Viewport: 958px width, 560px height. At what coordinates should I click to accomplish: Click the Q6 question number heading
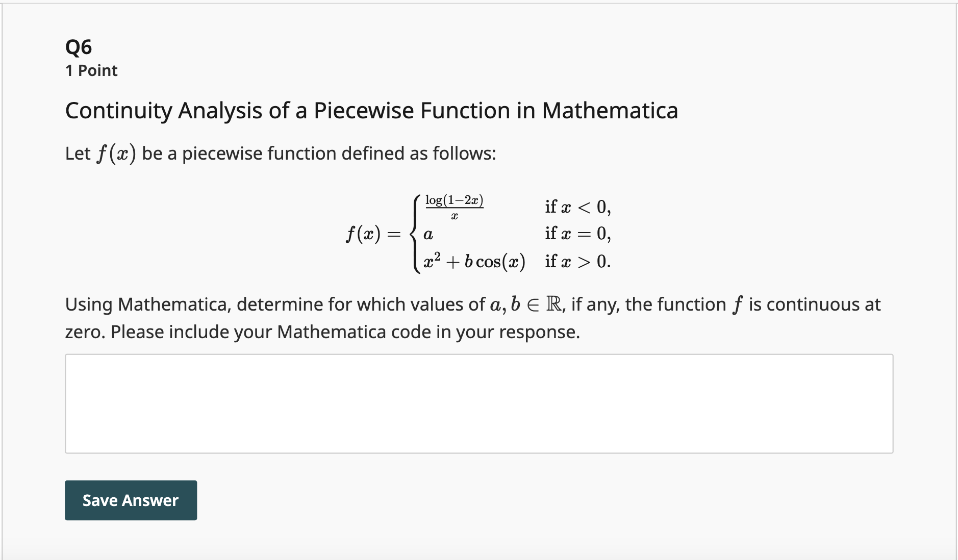pyautogui.click(x=79, y=47)
